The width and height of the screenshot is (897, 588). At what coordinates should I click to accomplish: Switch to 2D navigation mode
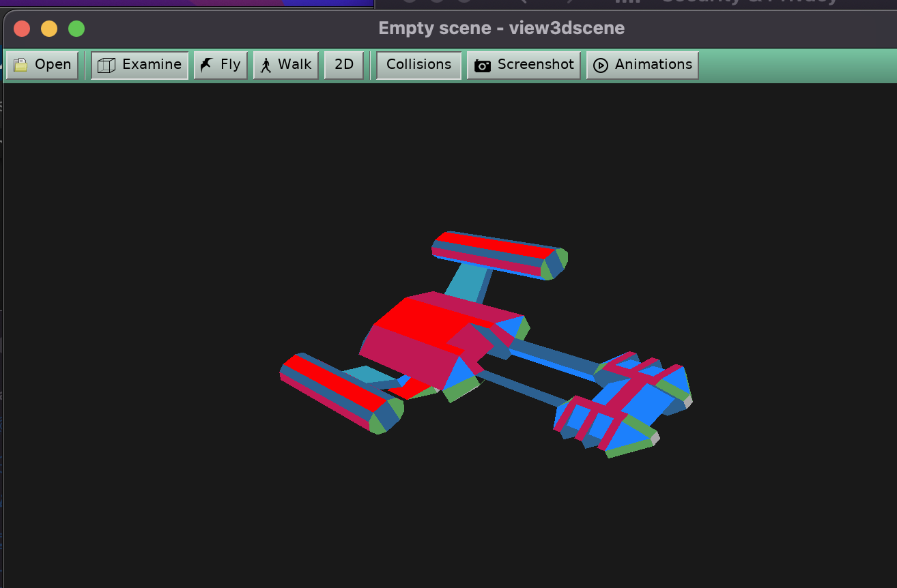pos(344,65)
